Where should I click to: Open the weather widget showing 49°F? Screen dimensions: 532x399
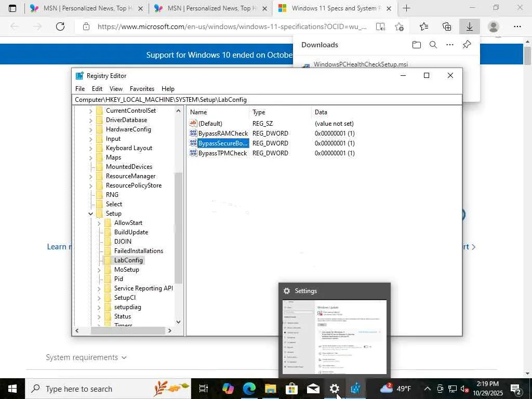tap(395, 389)
